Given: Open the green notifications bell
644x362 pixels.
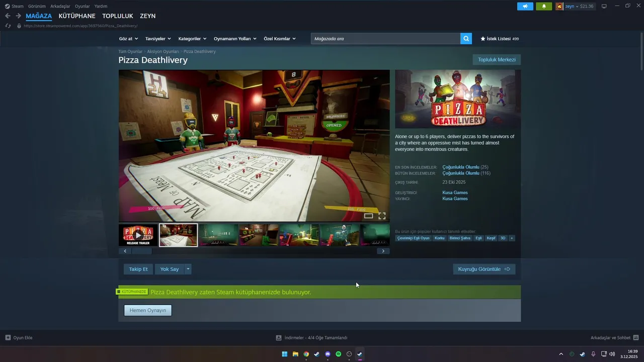Looking at the screenshot, I should pyautogui.click(x=544, y=6).
